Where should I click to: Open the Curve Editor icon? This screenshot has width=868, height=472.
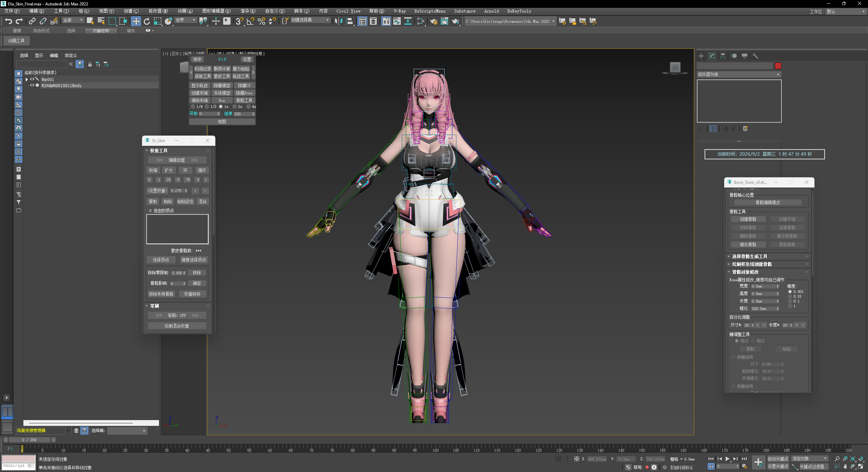tap(397, 21)
